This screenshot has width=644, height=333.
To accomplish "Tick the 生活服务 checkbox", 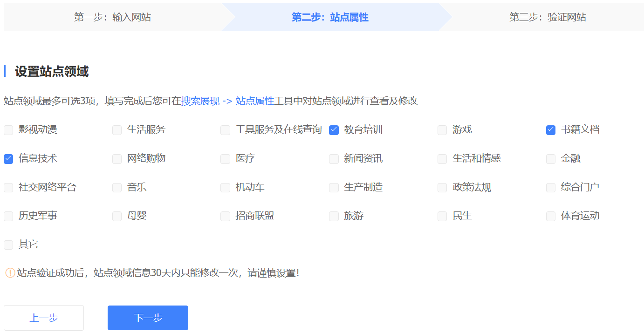I will coord(117,130).
